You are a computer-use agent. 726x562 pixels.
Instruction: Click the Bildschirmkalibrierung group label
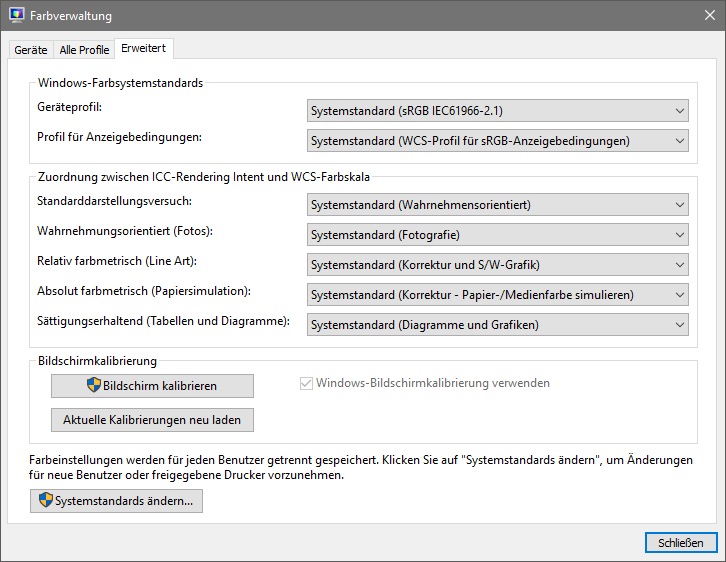97,361
